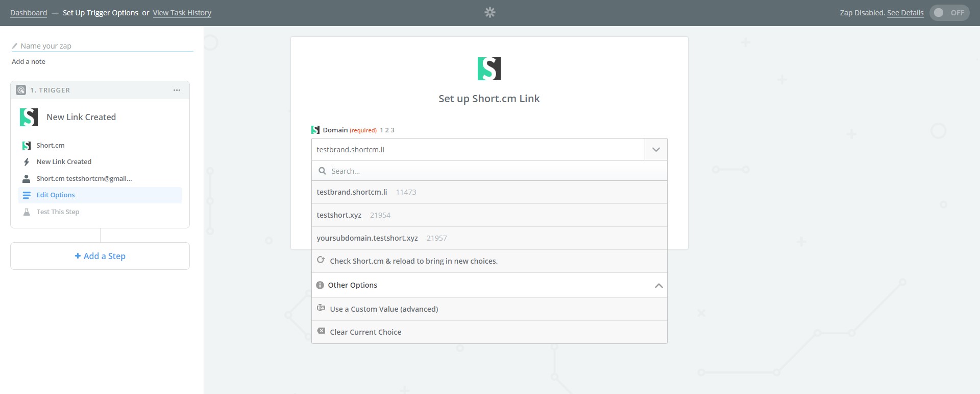Click the info icon beside Other Options
Viewport: 980px width, 394px height.
click(320, 285)
